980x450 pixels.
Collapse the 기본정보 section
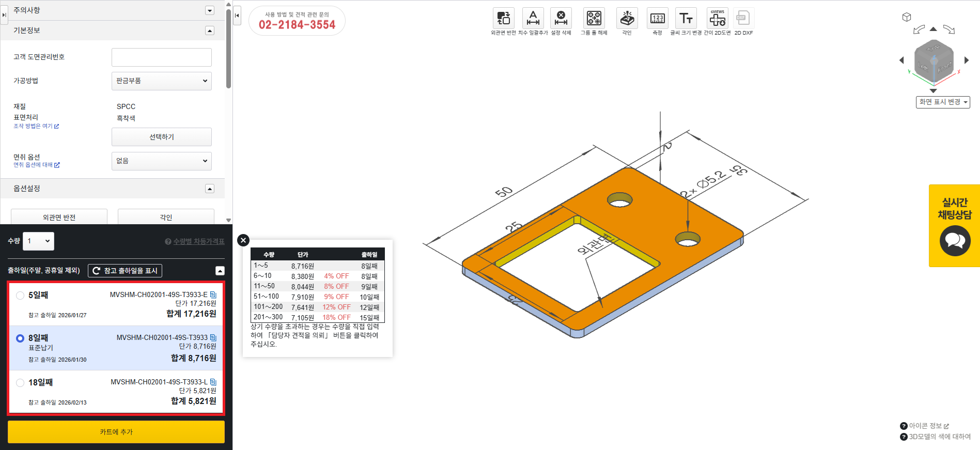pos(210,30)
